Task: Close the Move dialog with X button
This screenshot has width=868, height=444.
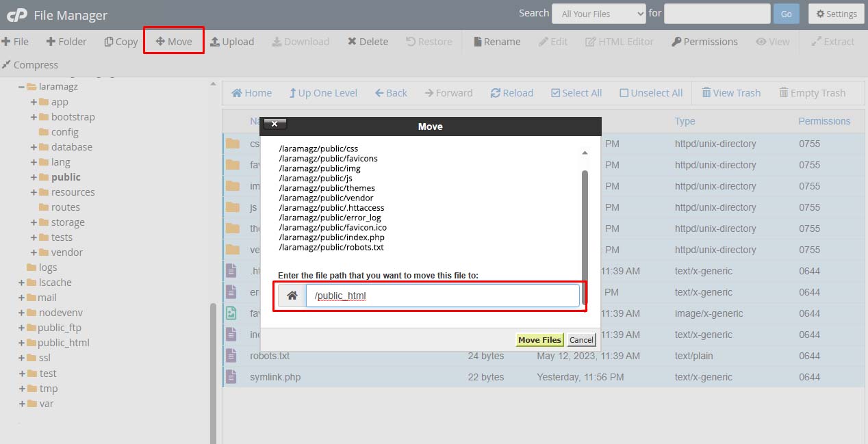Action: (275, 124)
